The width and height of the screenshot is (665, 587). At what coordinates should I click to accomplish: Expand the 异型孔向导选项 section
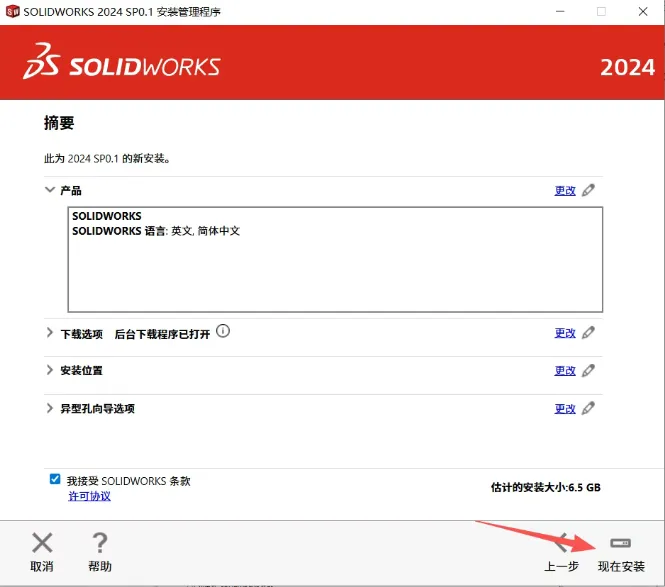pyautogui.click(x=50, y=408)
